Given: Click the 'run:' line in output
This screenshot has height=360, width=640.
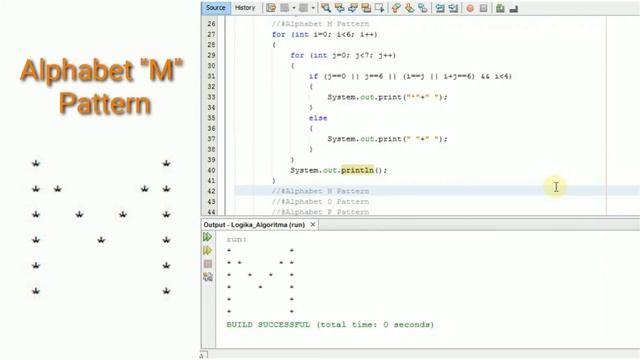Looking at the screenshot, I should (x=237, y=240).
